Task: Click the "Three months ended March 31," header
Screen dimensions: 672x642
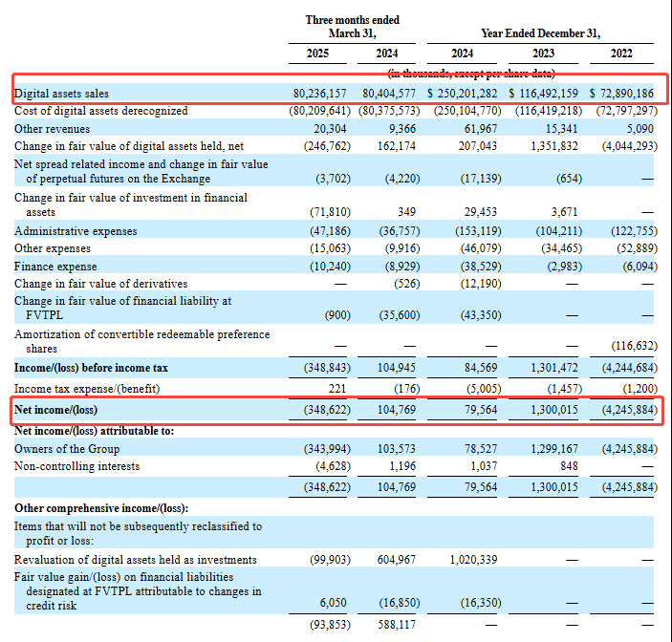Action: click(352, 26)
